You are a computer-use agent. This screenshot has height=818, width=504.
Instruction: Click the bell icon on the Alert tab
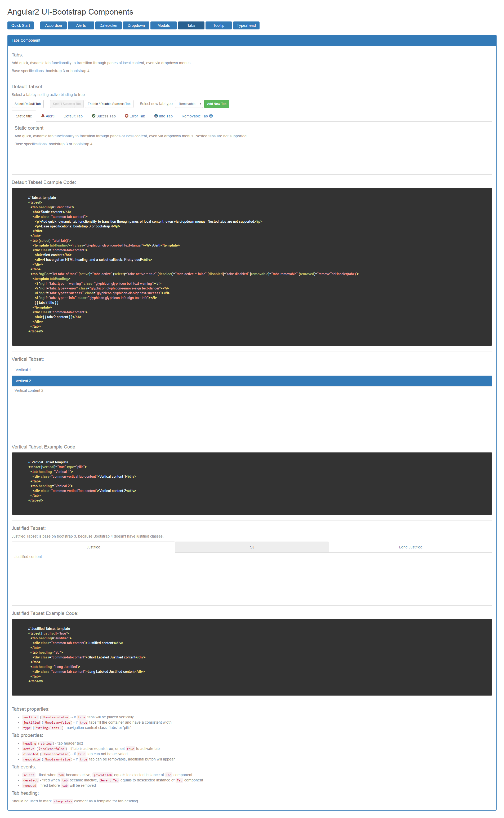click(43, 116)
